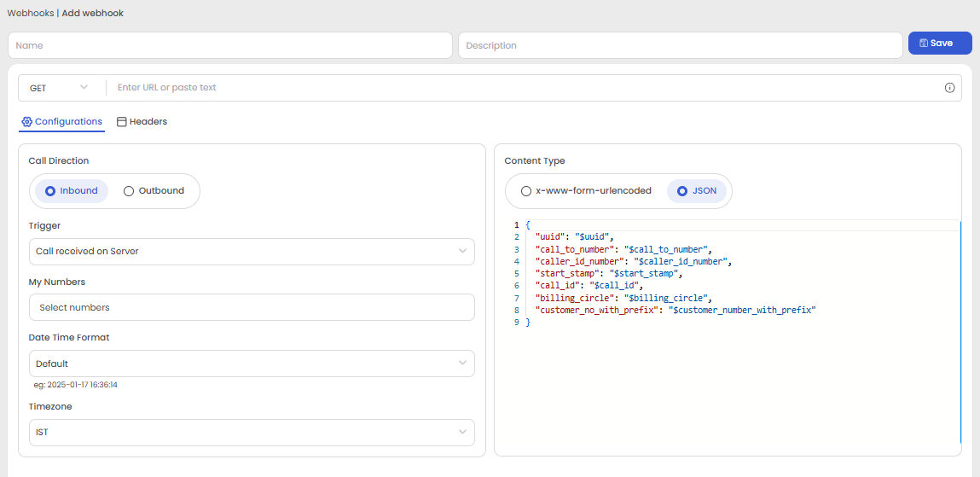
Task: Click the "call_id" JSON line
Action: pos(590,285)
